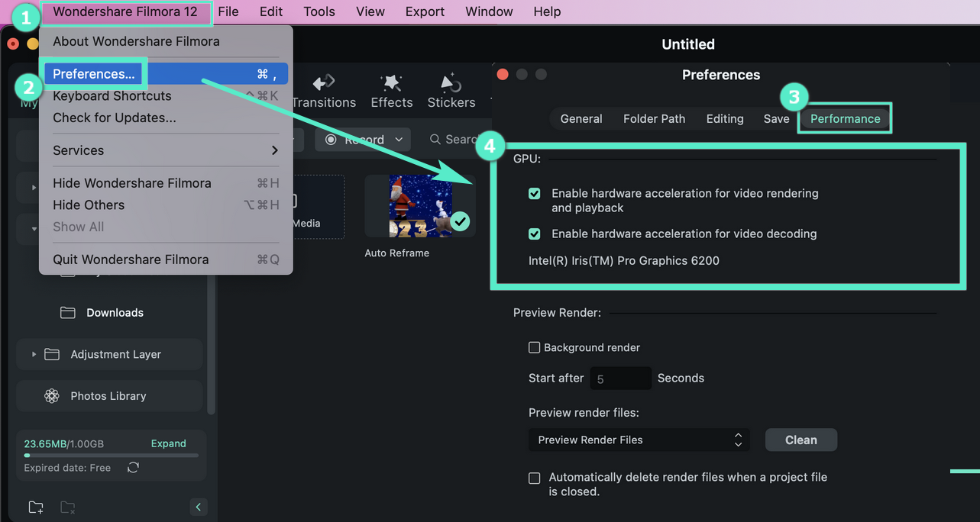
Task: Open the Stickers panel icon
Action: coord(451,82)
